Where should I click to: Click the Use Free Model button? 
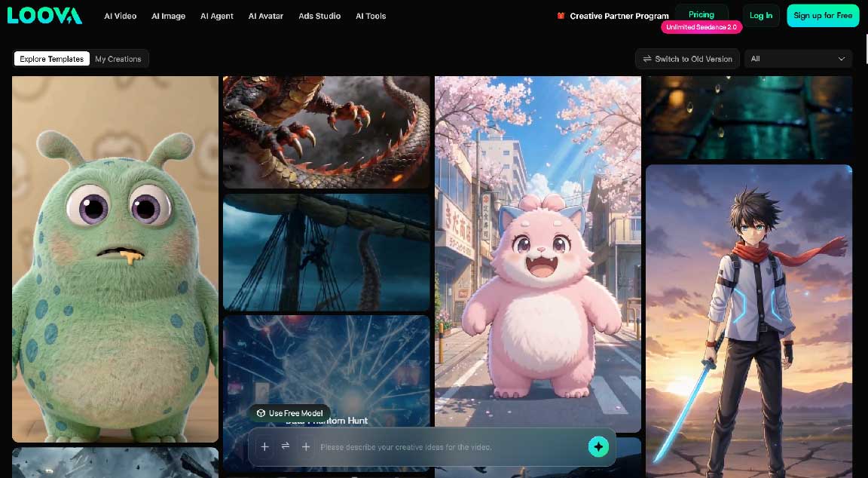click(x=290, y=413)
